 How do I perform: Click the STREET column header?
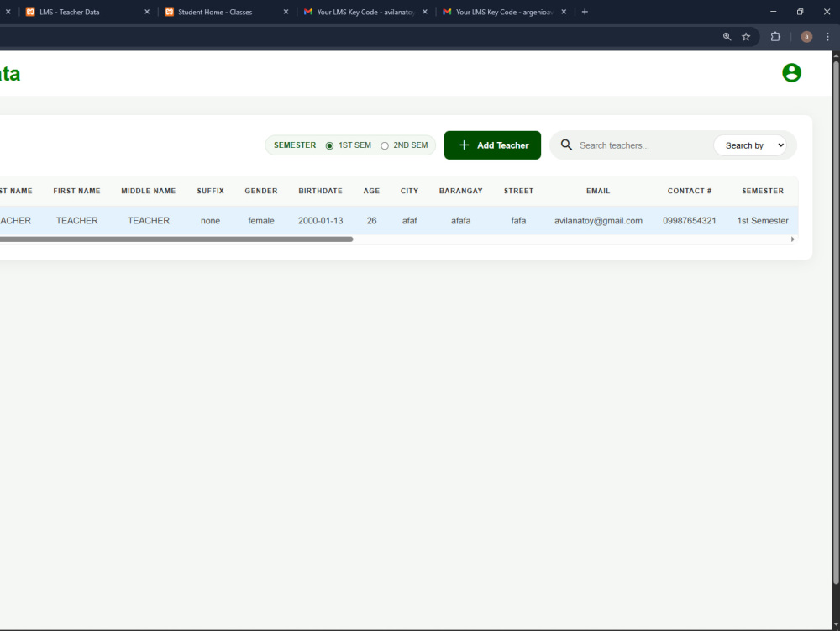[x=518, y=191]
